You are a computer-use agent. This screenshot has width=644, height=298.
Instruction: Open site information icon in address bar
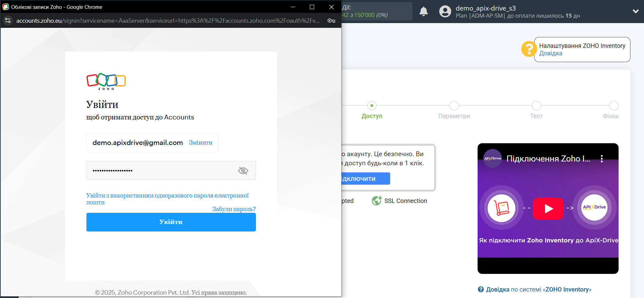point(8,21)
